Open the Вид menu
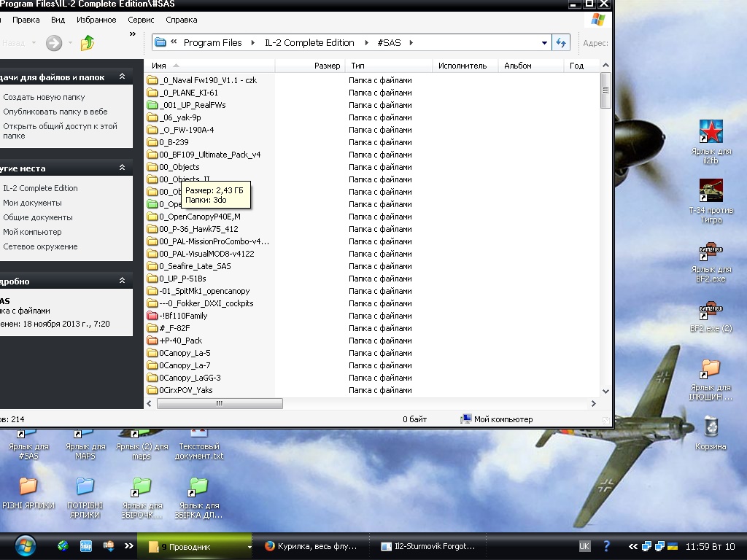The height and width of the screenshot is (560, 747). point(58,20)
